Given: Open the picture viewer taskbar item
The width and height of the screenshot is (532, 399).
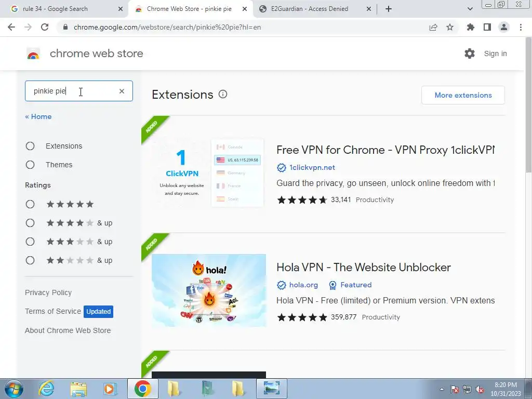Looking at the screenshot, I should 271,389.
